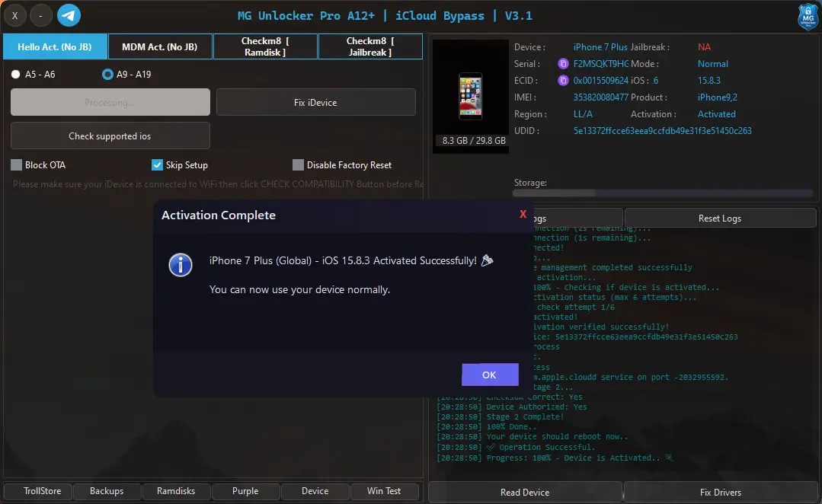Click the Read Device button
822x504 pixels.
[x=525, y=492]
